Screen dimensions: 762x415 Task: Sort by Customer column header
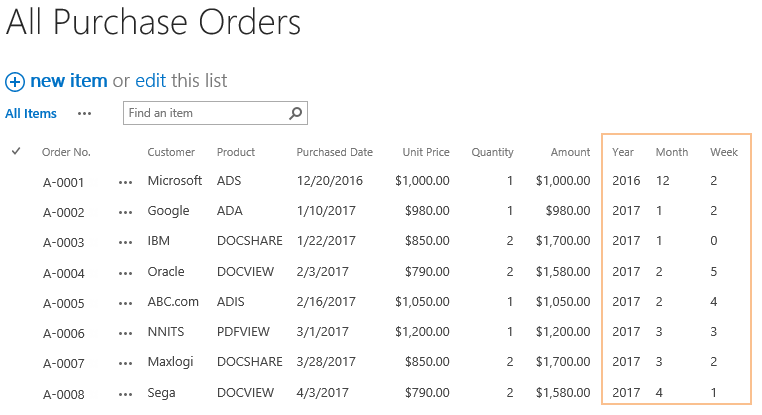coord(171,152)
